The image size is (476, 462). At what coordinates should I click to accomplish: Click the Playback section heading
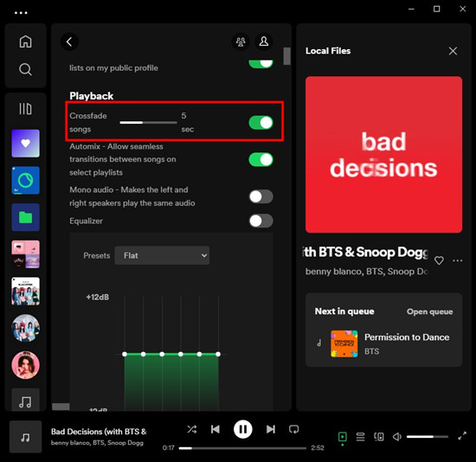point(92,96)
